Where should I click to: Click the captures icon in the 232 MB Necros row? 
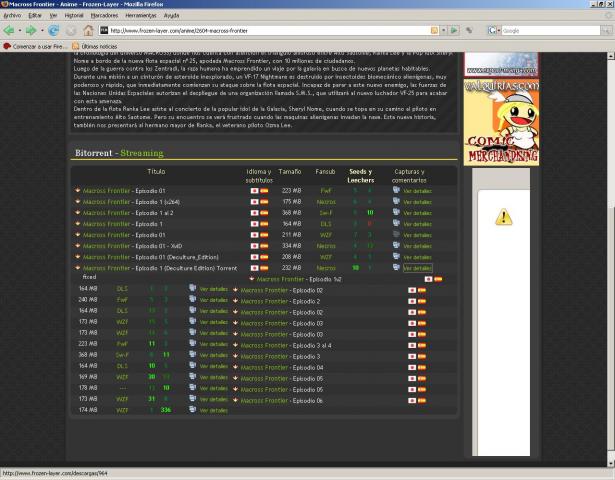coord(396,267)
